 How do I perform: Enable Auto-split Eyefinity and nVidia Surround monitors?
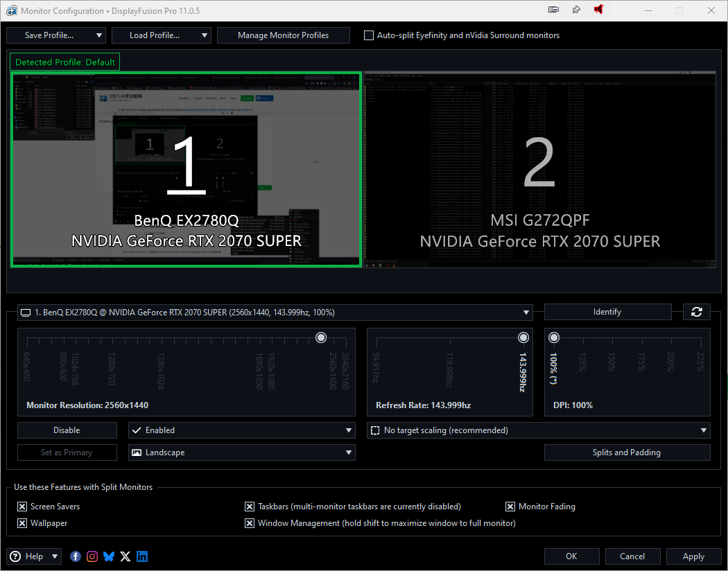click(x=369, y=35)
